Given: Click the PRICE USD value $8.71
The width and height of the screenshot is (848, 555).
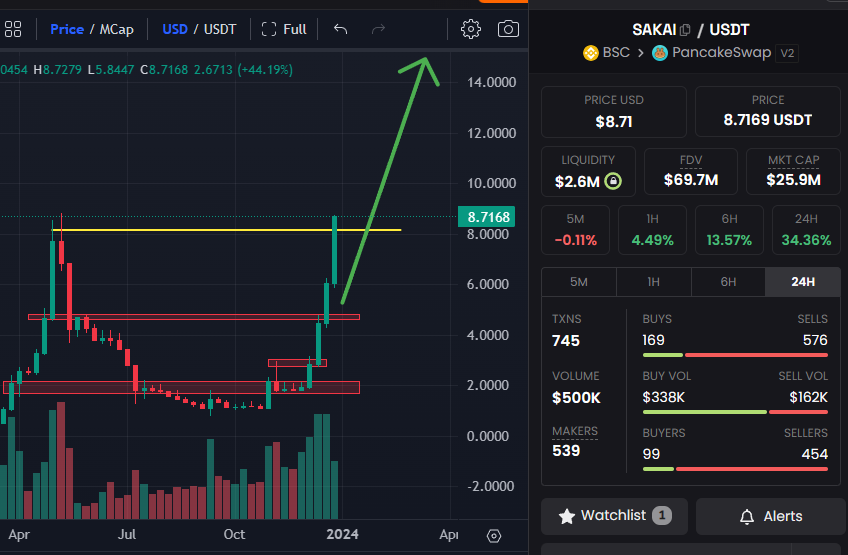Looking at the screenshot, I should tap(613, 122).
